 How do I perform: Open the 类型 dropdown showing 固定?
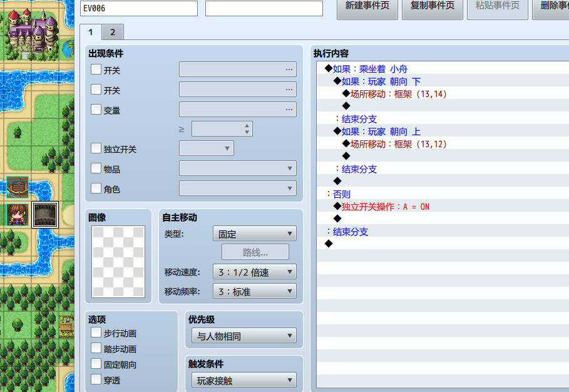pyautogui.click(x=255, y=234)
